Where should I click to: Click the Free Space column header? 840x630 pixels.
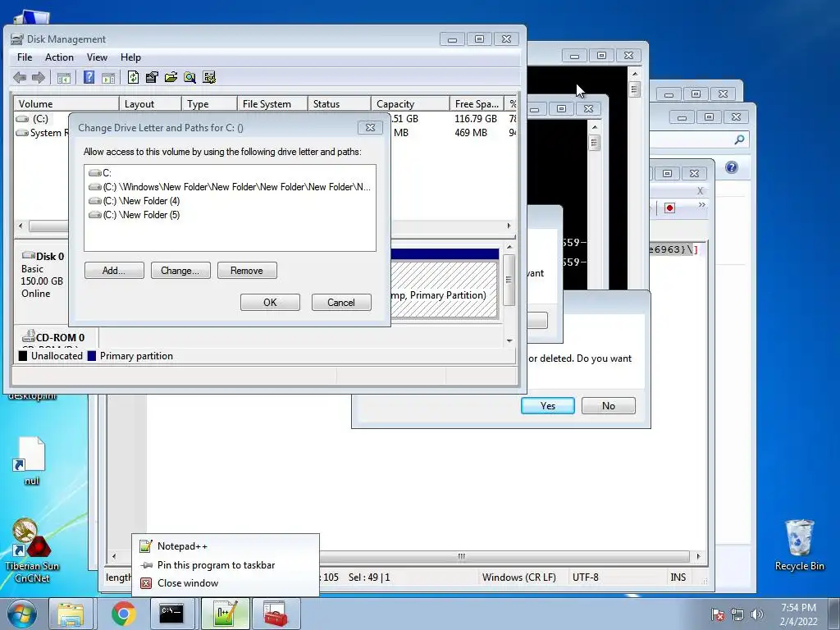(x=477, y=104)
